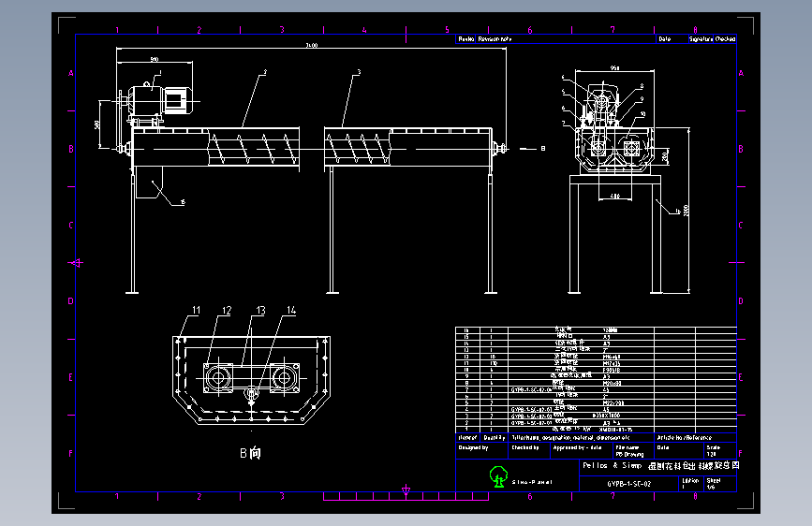This screenshot has height=526, width=812.
Task: Select the 'Approved by - date' cell
Action: 582,451
